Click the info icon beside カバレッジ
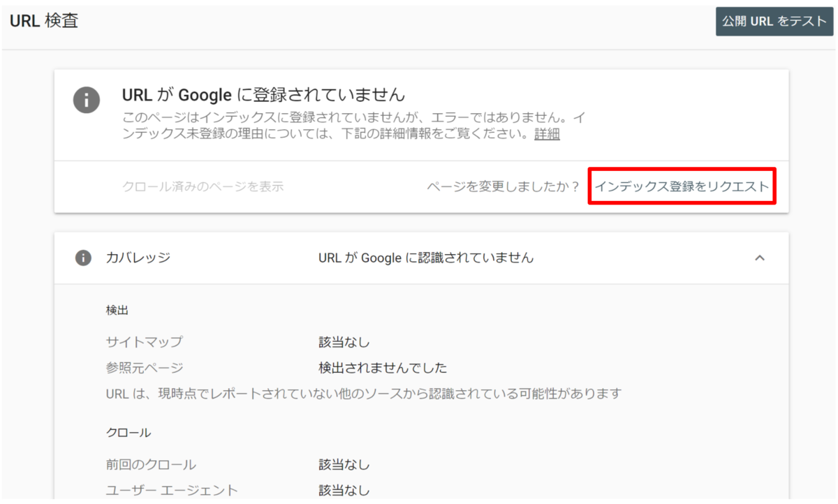838x504 pixels. [x=83, y=258]
